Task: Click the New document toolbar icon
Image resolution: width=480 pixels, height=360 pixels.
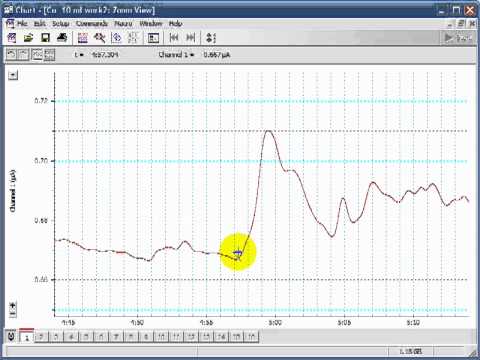Action: (11, 38)
